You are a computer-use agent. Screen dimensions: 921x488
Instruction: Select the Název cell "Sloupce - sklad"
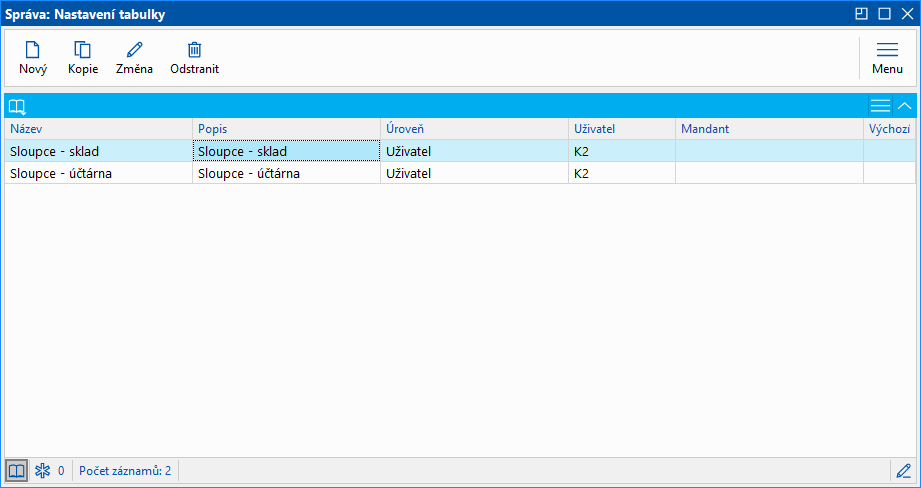tap(99, 151)
